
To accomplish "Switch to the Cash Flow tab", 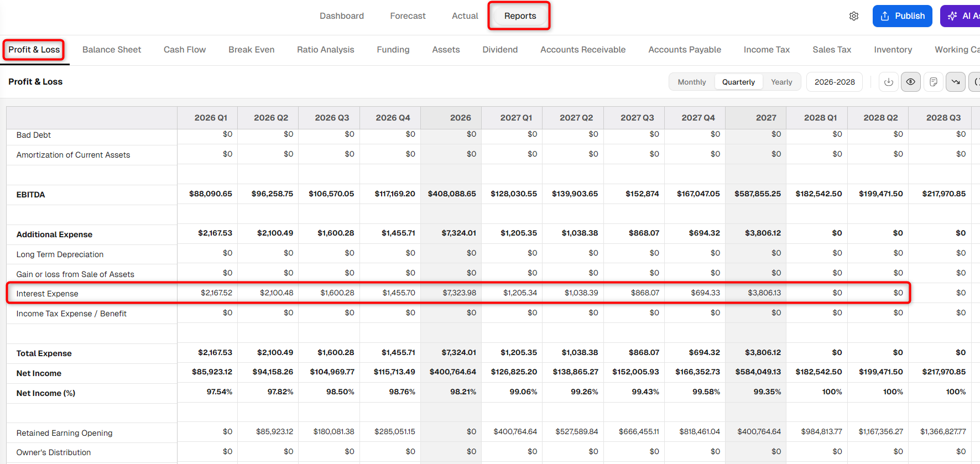I will [185, 50].
